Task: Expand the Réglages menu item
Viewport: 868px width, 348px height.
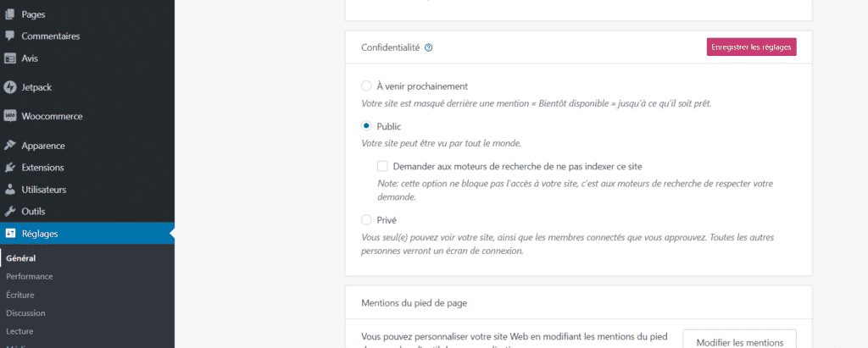Action: (40, 234)
